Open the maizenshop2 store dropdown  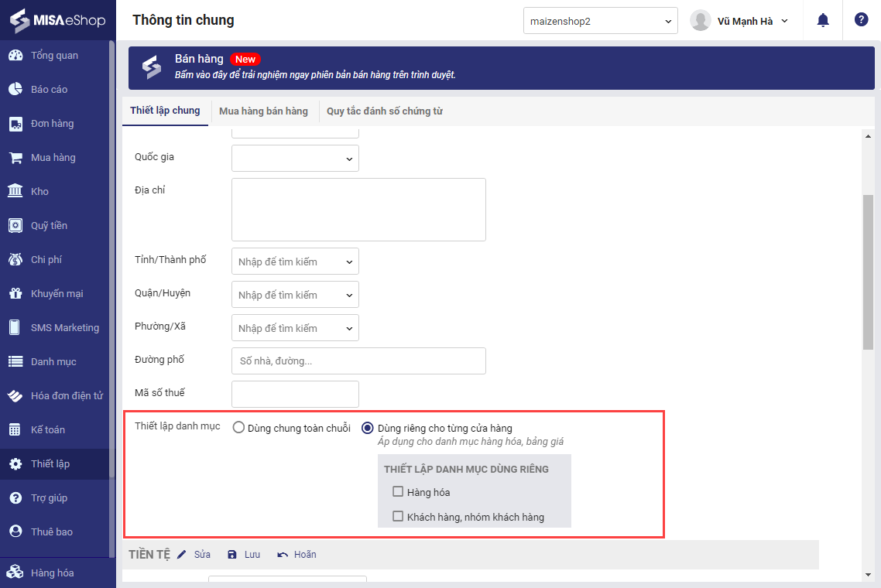click(x=600, y=21)
